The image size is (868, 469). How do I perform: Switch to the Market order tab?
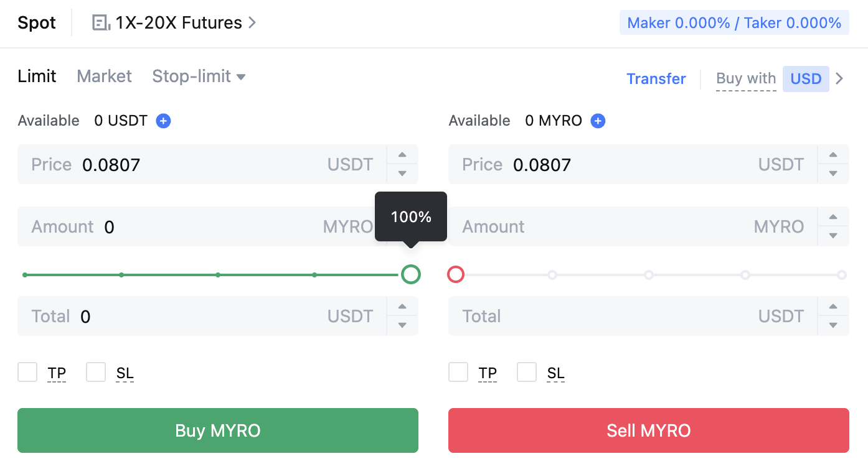click(104, 77)
